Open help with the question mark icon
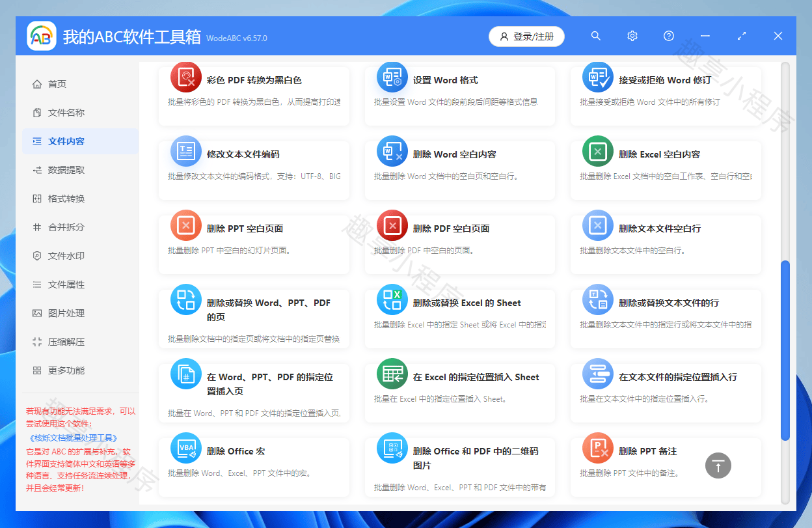 tap(669, 36)
